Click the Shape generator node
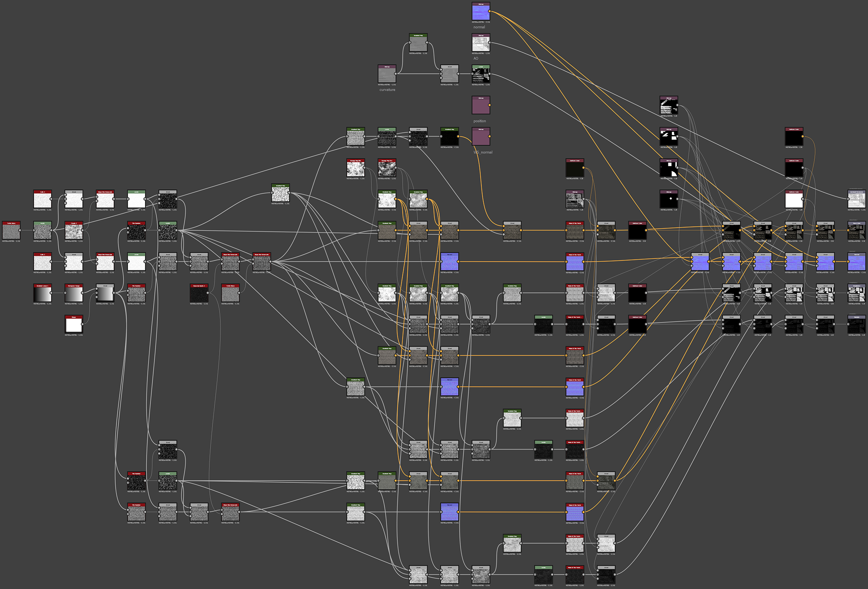This screenshot has width=868, height=589. coord(74,324)
